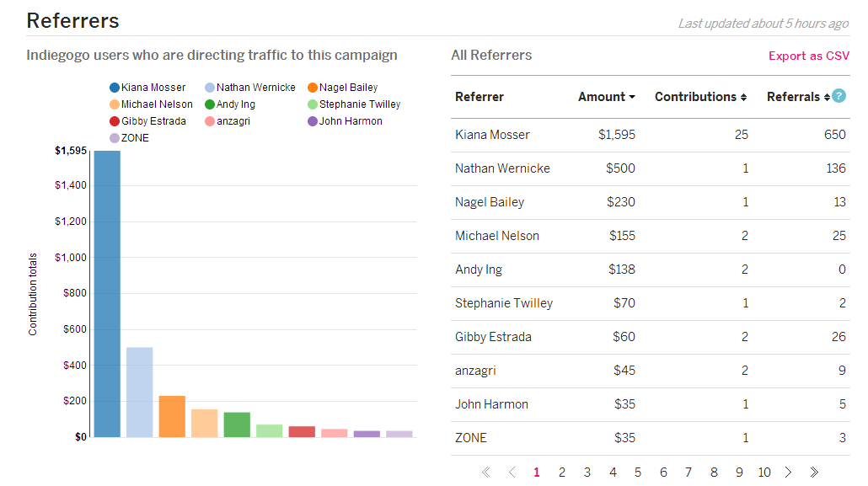Sort by Contributions column header
Screen dimensions: 868x486
[x=700, y=97]
